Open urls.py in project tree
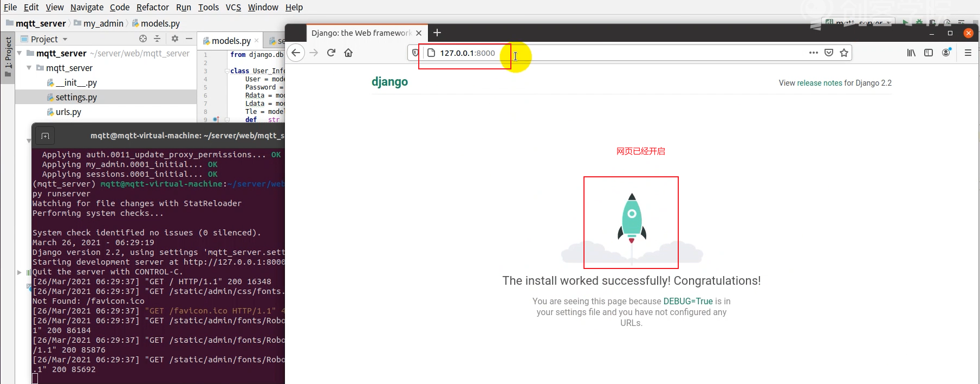This screenshot has height=384, width=980. click(64, 112)
